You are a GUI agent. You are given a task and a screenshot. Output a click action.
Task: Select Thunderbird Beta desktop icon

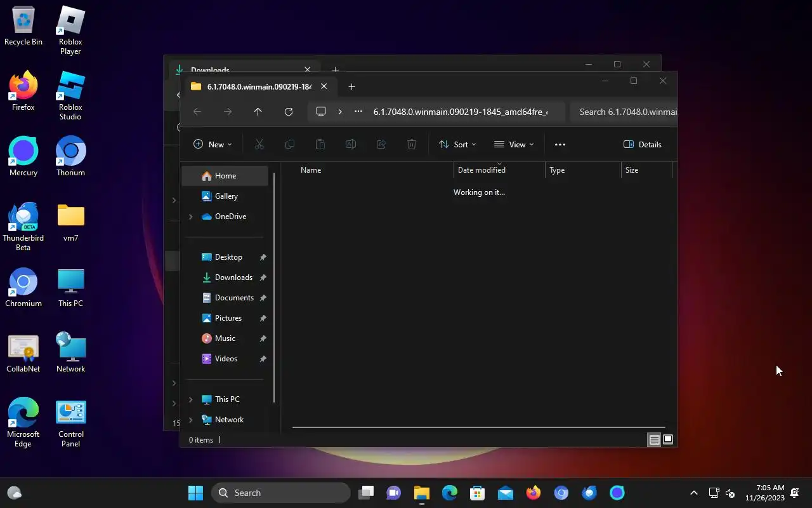tap(23, 226)
